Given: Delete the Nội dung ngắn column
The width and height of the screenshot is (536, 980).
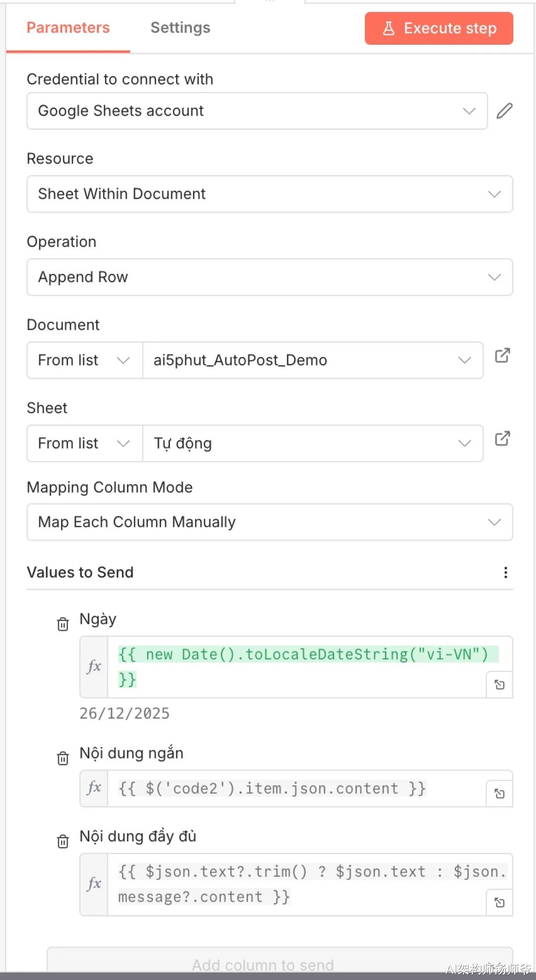Looking at the screenshot, I should (x=63, y=758).
